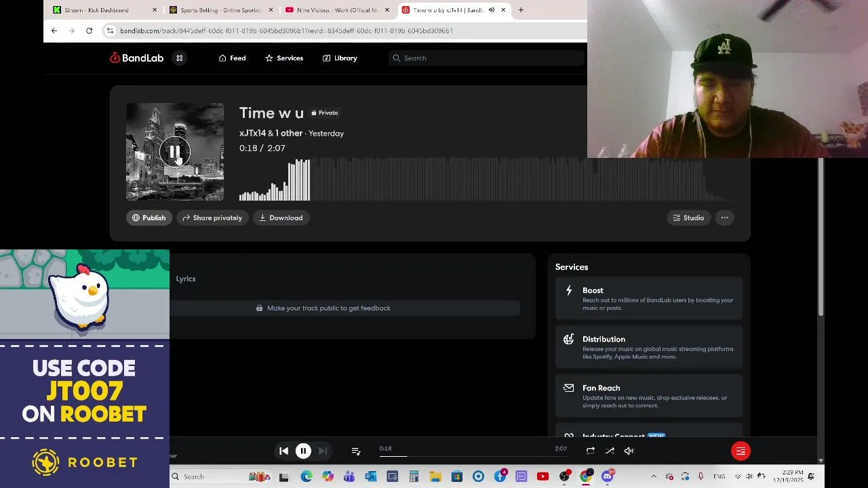Download the track
868x488 pixels.
pyautogui.click(x=281, y=218)
